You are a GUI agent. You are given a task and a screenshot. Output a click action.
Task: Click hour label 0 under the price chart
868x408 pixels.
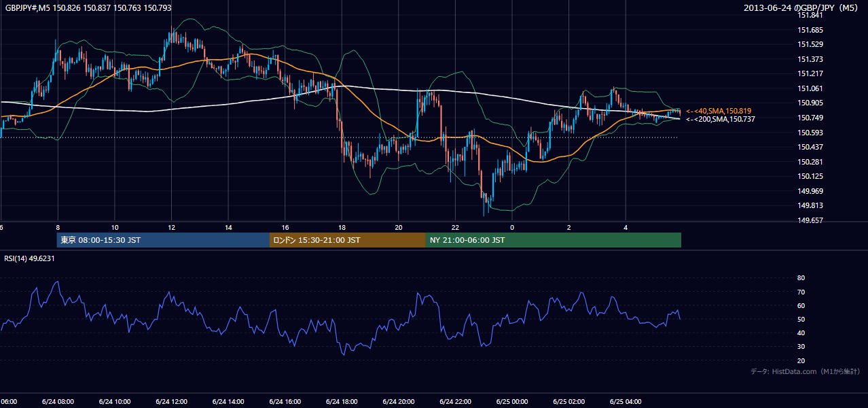[x=512, y=227]
